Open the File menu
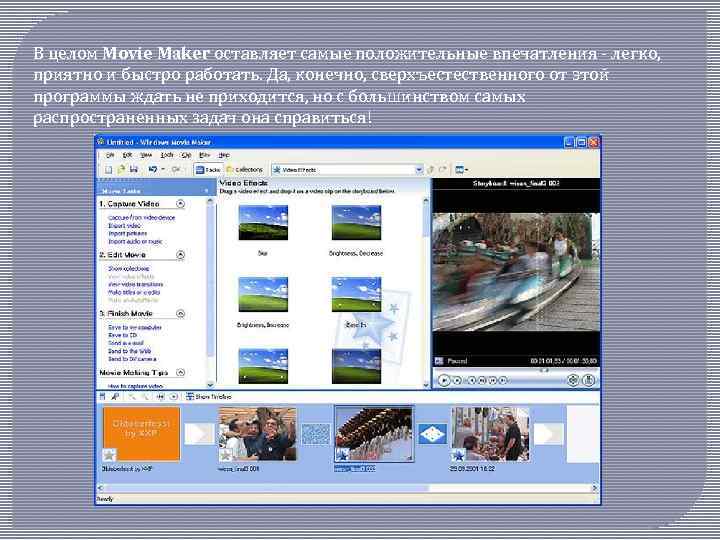This screenshot has height=540, width=720. (x=110, y=155)
